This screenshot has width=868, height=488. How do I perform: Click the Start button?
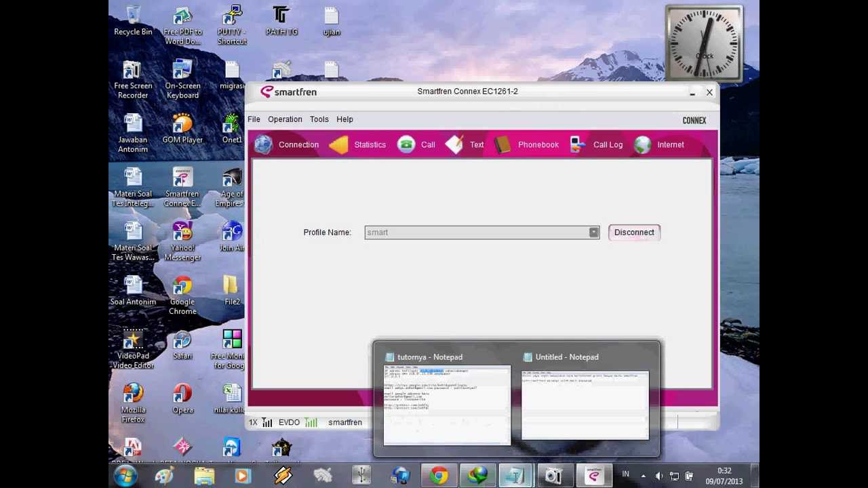pyautogui.click(x=125, y=476)
